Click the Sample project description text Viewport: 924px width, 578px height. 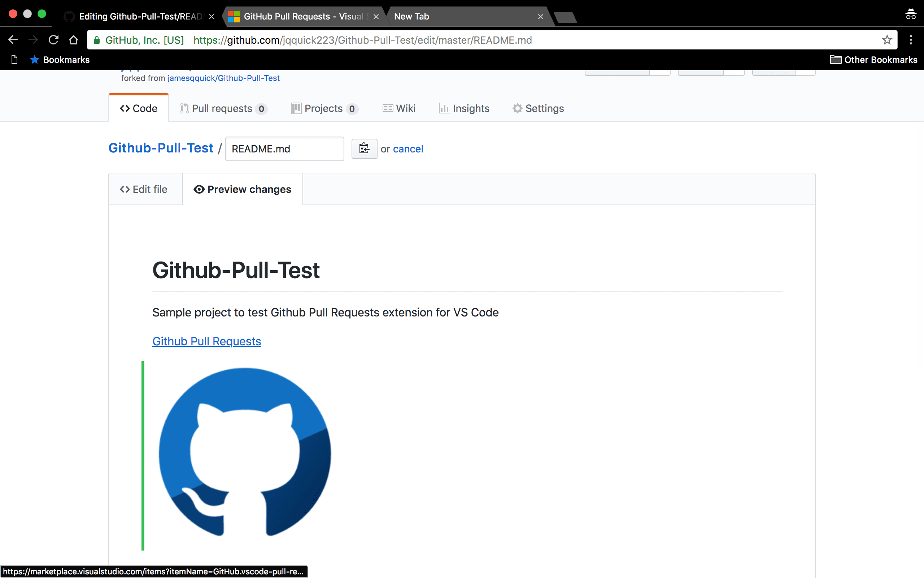click(325, 312)
